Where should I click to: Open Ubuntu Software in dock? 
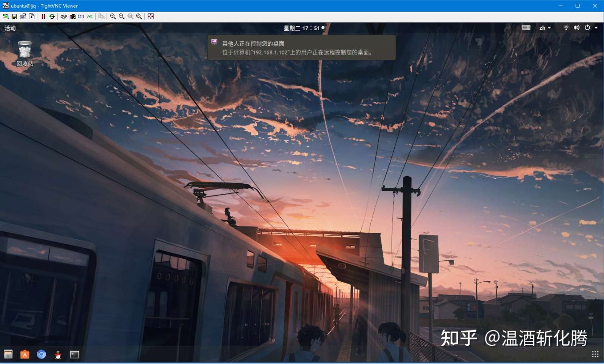(25, 354)
